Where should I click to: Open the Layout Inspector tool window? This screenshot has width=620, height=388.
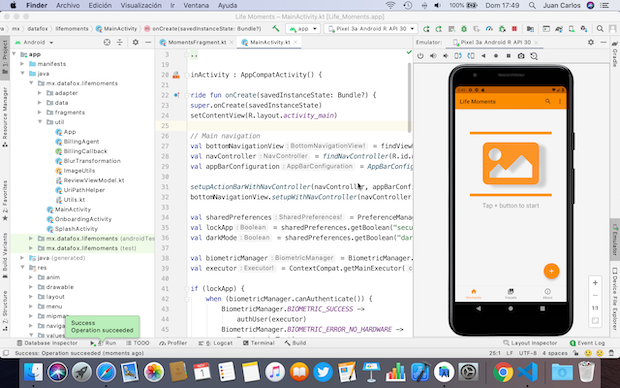coord(530,343)
